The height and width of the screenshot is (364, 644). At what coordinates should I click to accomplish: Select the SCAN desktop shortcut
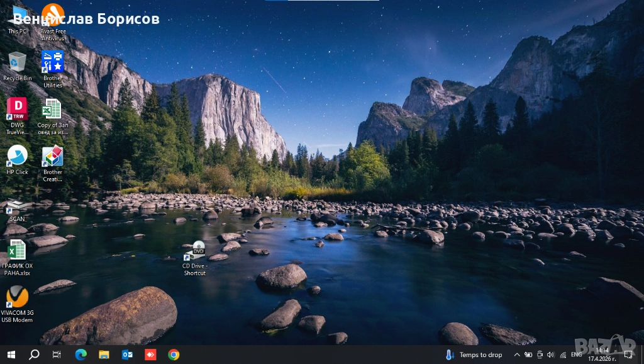click(x=17, y=207)
